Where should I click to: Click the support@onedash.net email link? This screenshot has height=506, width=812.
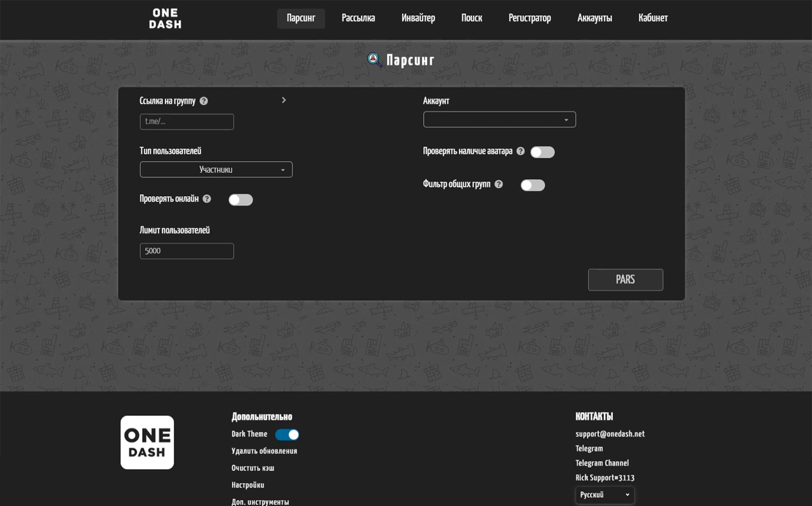610,434
